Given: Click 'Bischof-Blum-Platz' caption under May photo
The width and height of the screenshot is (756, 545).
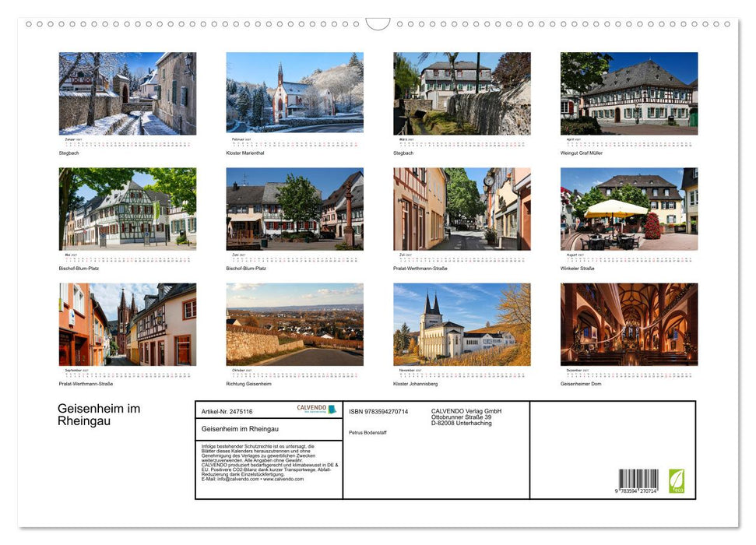Looking at the screenshot, I should 79,268.
